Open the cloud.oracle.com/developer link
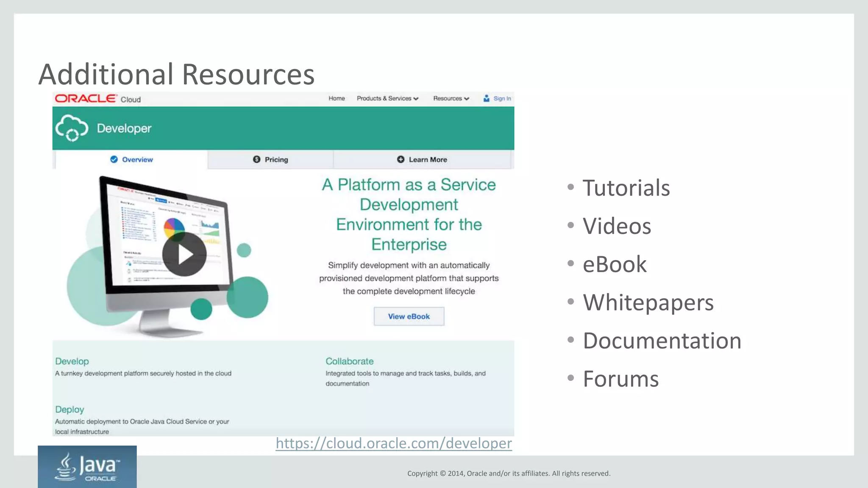The height and width of the screenshot is (488, 868). pos(394,443)
